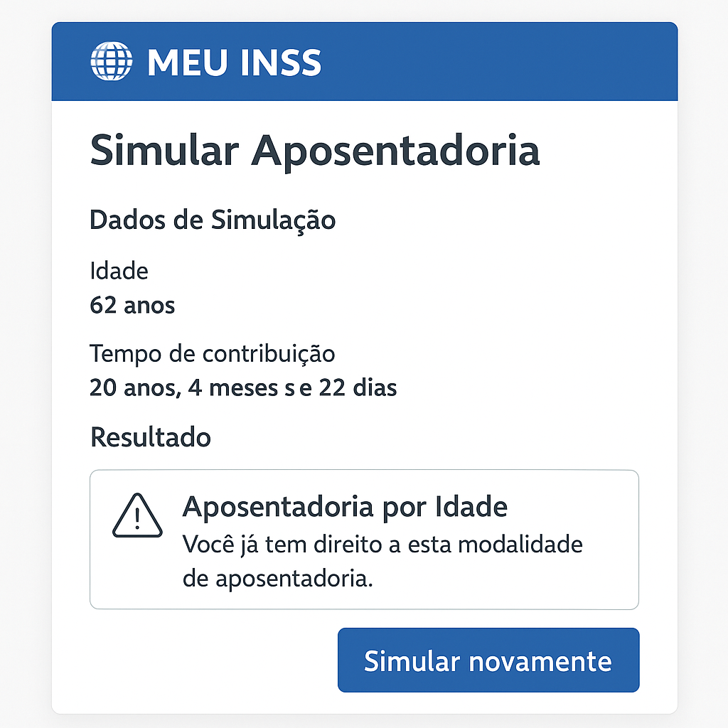728x728 pixels.
Task: Click the Idade field label
Action: click(119, 270)
